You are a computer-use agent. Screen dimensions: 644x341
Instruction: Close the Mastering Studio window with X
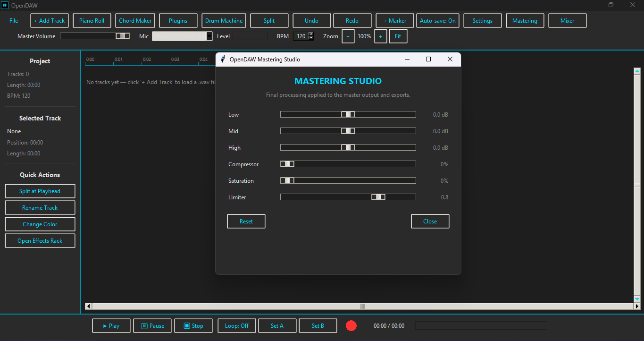450,59
